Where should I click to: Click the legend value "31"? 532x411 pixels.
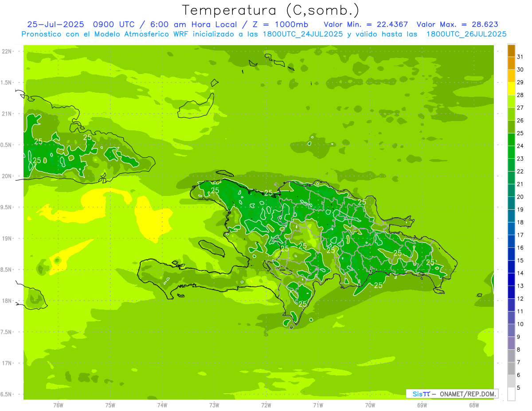pos(520,57)
